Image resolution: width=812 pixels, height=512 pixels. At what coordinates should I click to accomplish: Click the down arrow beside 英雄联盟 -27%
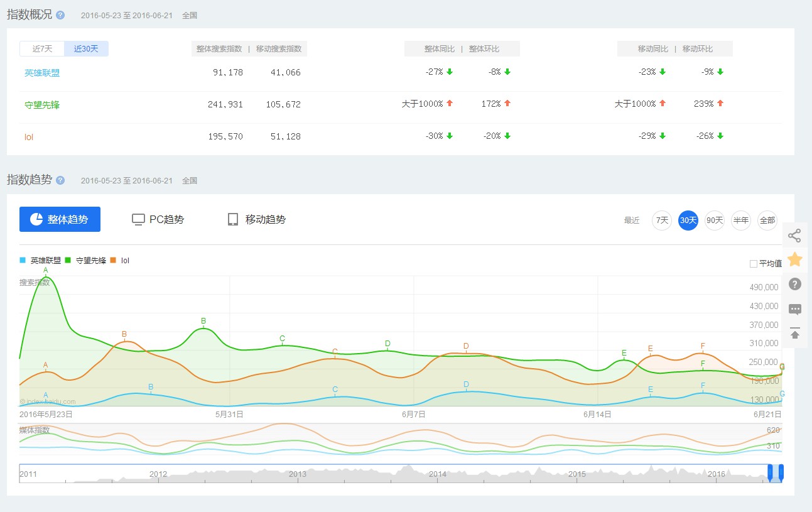(x=450, y=72)
